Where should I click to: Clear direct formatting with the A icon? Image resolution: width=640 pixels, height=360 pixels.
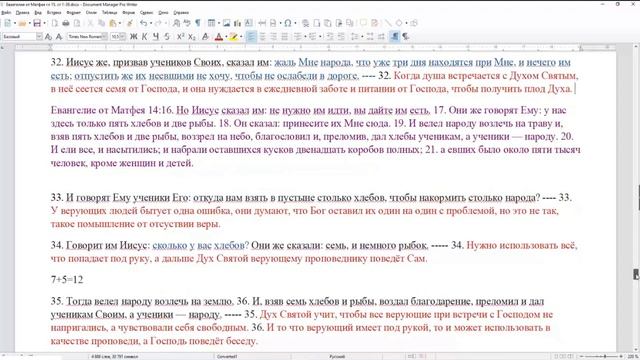[205, 37]
